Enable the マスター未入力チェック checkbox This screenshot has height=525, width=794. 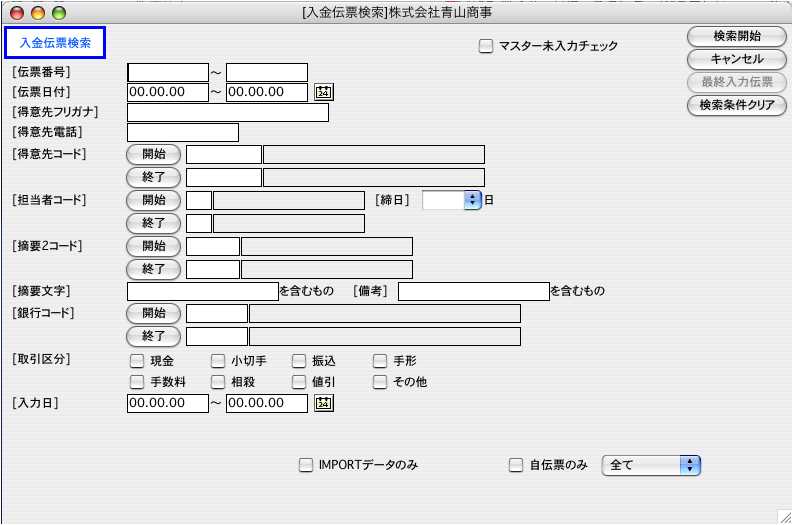(486, 46)
